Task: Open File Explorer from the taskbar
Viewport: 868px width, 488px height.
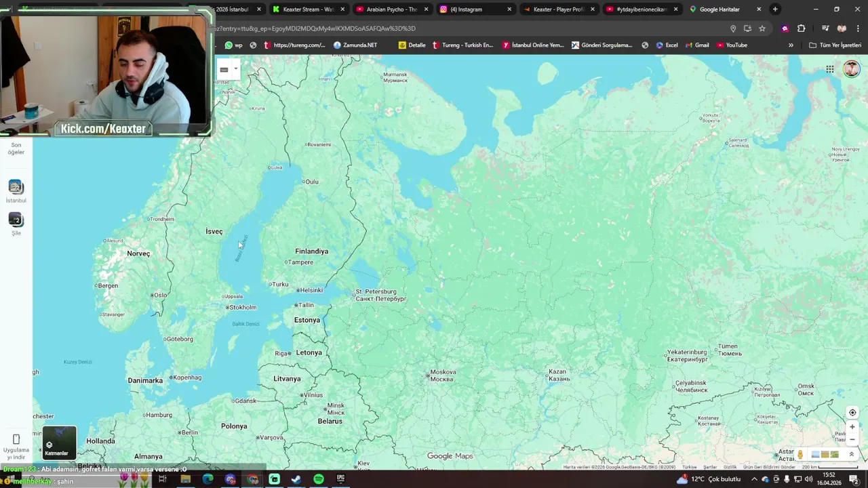Action: click(x=185, y=479)
